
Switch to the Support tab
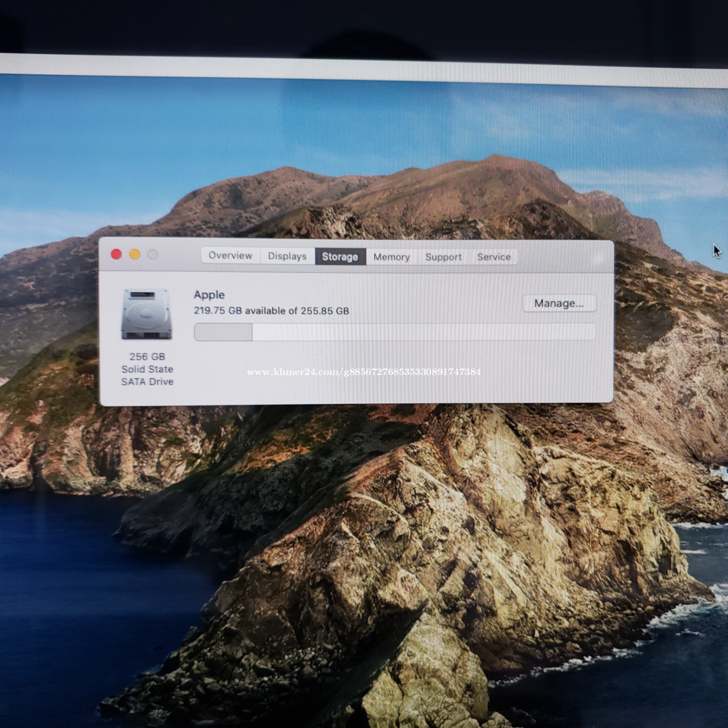tap(444, 257)
